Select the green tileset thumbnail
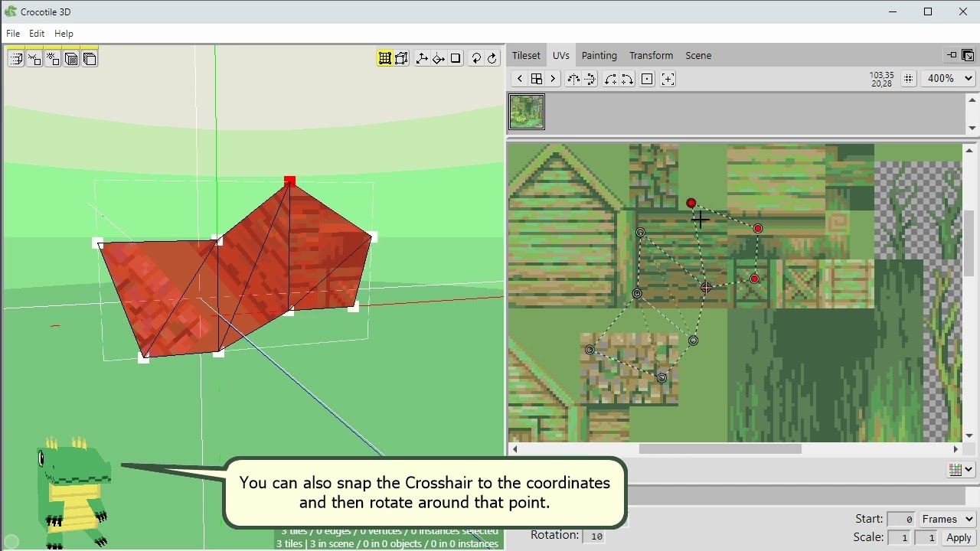Image resolution: width=980 pixels, height=551 pixels. (527, 112)
